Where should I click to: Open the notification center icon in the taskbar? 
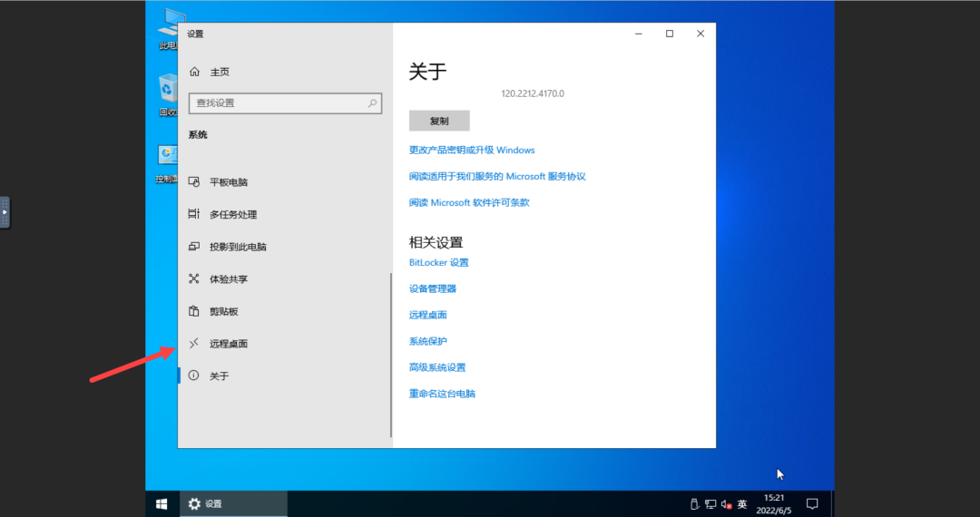pyautogui.click(x=812, y=504)
